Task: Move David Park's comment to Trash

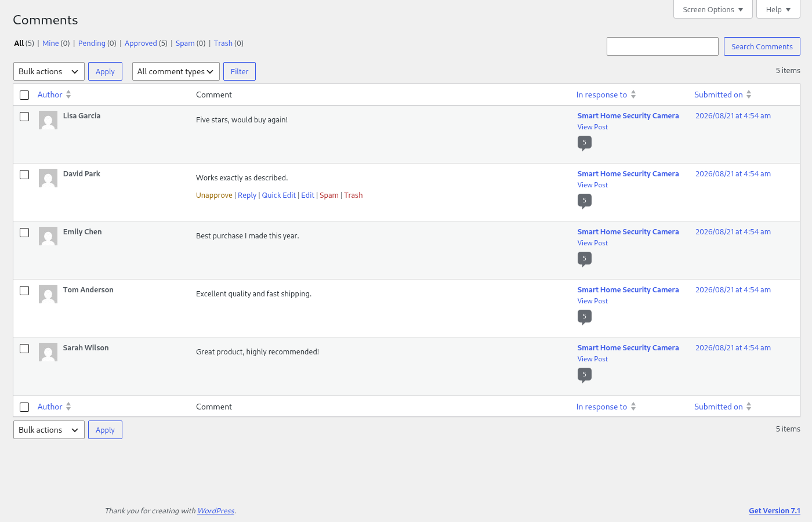Action: pyautogui.click(x=353, y=195)
